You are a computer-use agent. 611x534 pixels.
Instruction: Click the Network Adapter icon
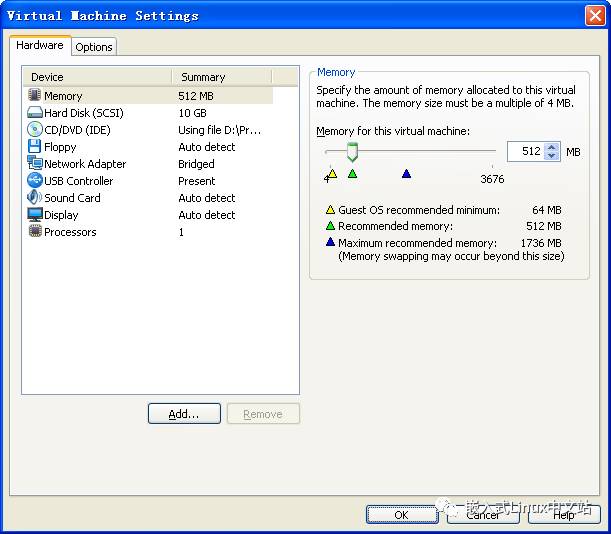click(x=35, y=163)
